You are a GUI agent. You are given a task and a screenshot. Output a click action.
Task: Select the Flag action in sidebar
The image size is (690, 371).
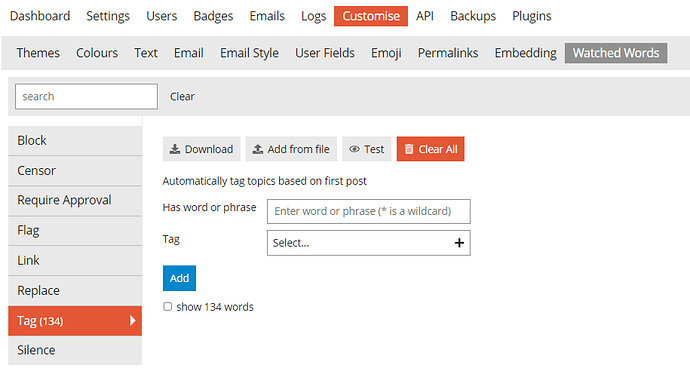click(x=75, y=230)
